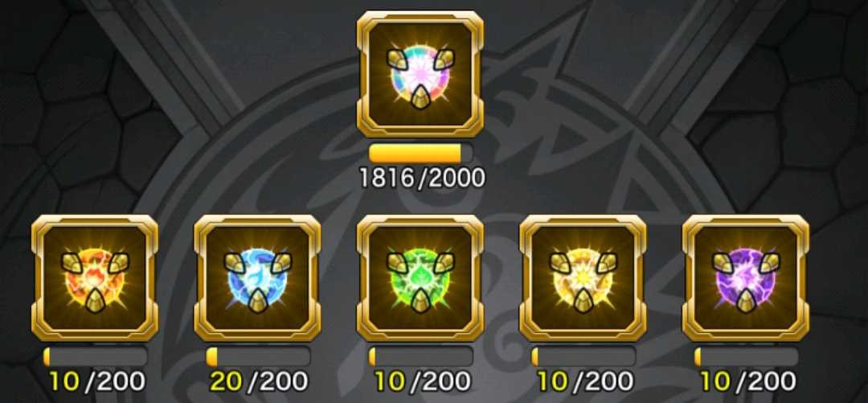868x403 pixels.
Task: Select the 20/200 count label
Action: coord(259,381)
